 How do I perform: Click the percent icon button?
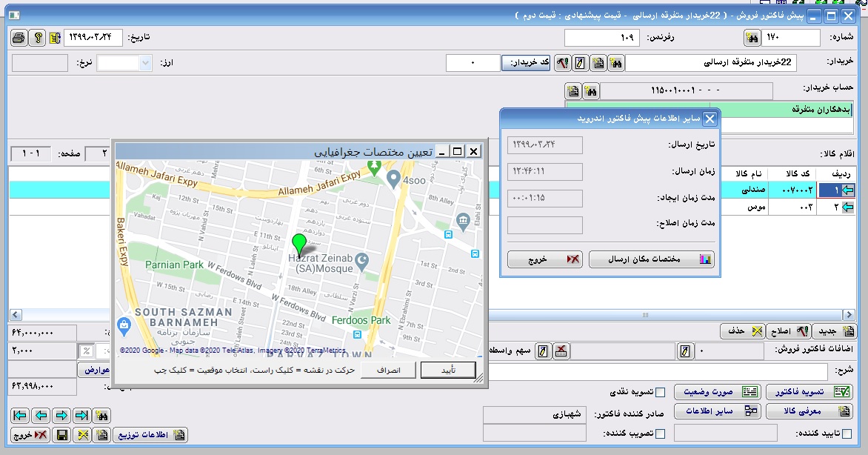click(x=86, y=351)
